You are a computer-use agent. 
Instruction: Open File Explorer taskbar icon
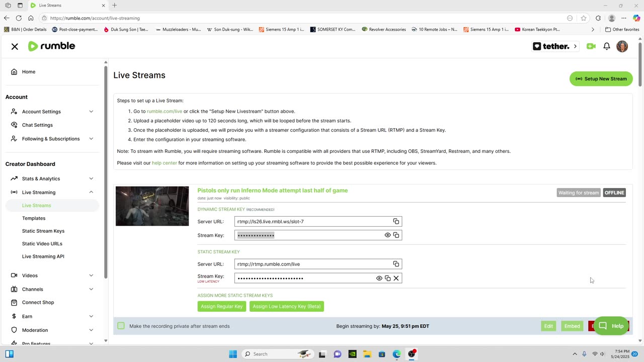(367, 354)
